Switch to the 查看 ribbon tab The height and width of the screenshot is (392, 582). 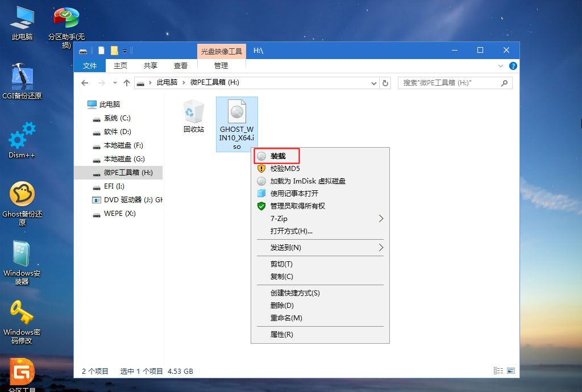pyautogui.click(x=181, y=65)
